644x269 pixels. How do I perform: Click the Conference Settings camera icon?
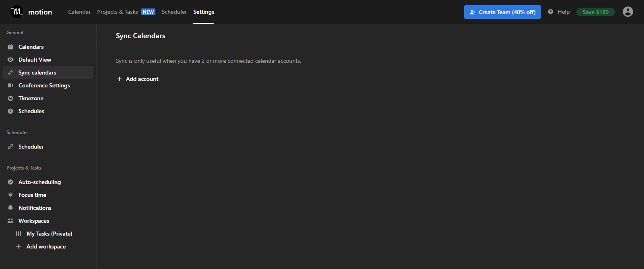(10, 85)
